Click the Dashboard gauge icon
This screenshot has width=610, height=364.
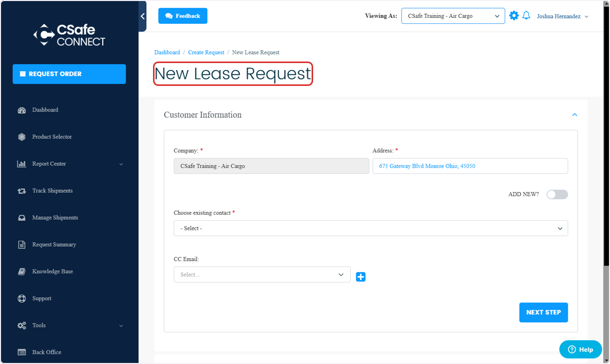click(x=22, y=110)
